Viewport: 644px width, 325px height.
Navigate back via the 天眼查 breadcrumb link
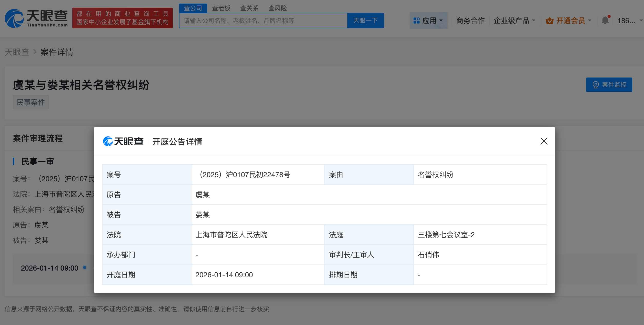[17, 52]
